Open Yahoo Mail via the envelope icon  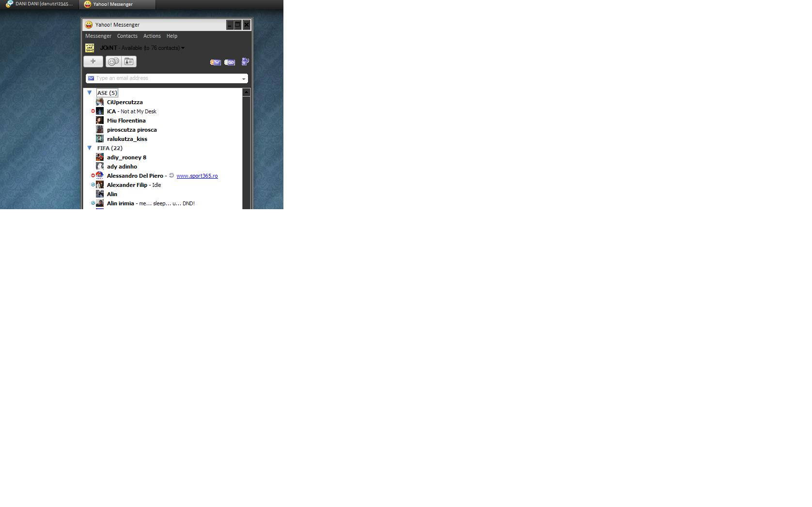[215, 62]
